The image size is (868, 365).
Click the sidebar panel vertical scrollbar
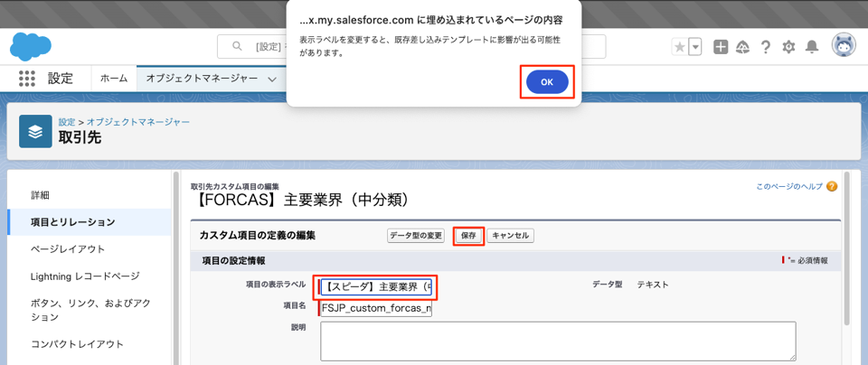(176, 268)
